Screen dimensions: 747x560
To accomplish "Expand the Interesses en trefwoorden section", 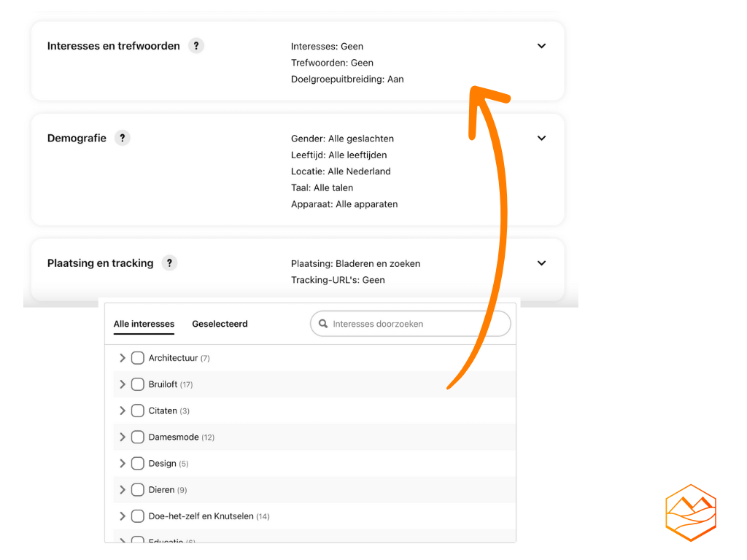I will pyautogui.click(x=542, y=46).
